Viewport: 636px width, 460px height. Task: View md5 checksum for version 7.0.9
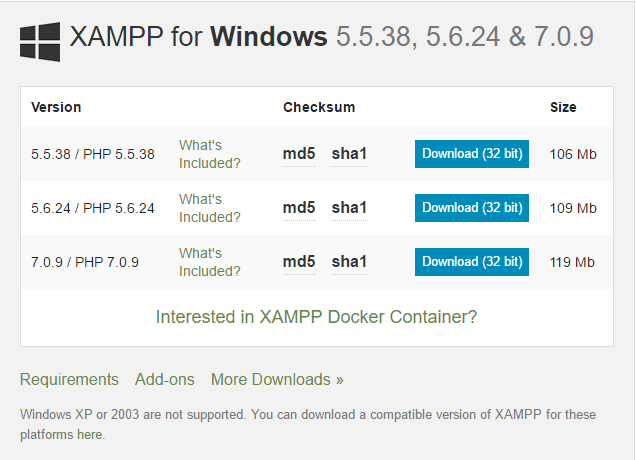coord(299,262)
